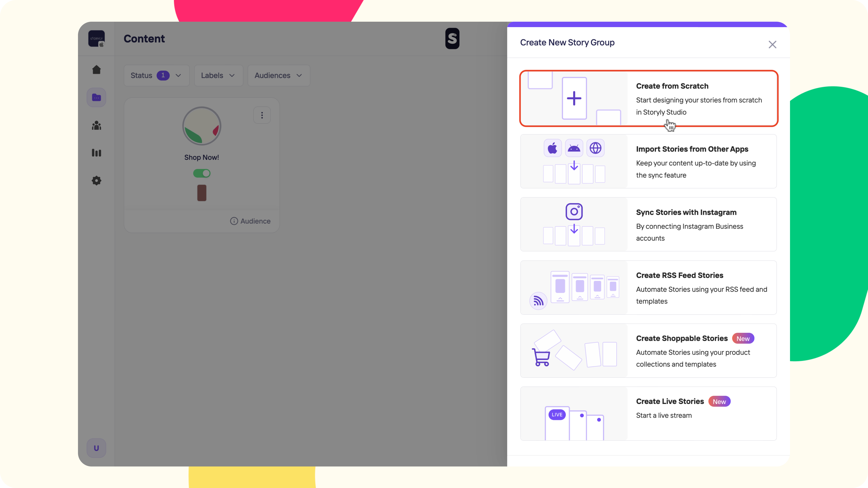Open the Audiences people icon in sidebar
Screen dimensions: 868x488
pos(96,126)
